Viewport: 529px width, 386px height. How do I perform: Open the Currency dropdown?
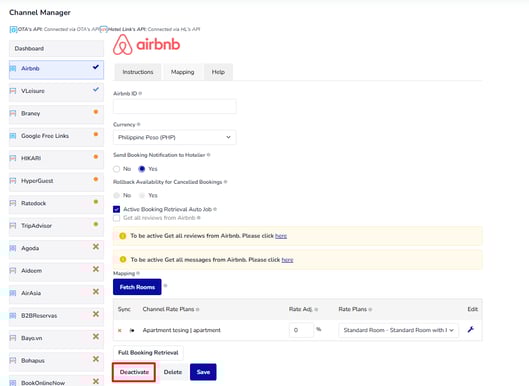(x=174, y=137)
